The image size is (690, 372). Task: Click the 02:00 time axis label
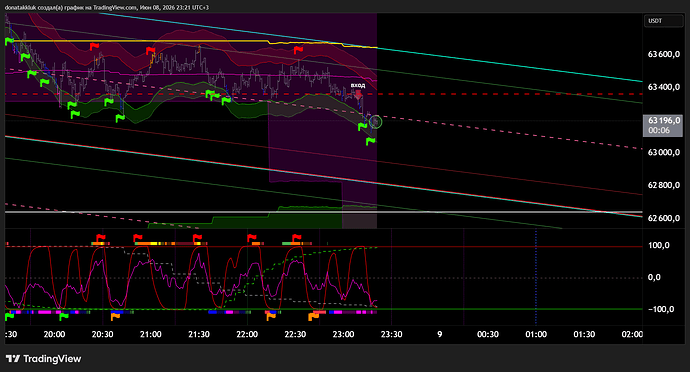[632, 335]
